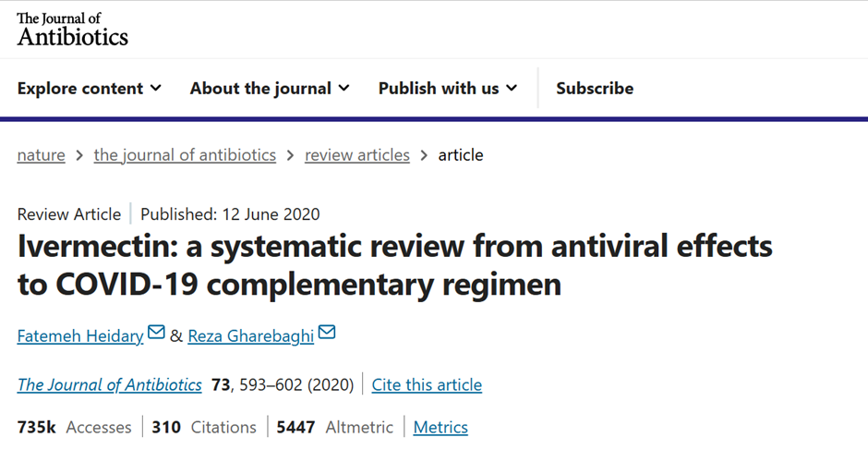Open The Journal of Antibiotics citation link
The height and width of the screenshot is (474, 868).
click(x=110, y=384)
